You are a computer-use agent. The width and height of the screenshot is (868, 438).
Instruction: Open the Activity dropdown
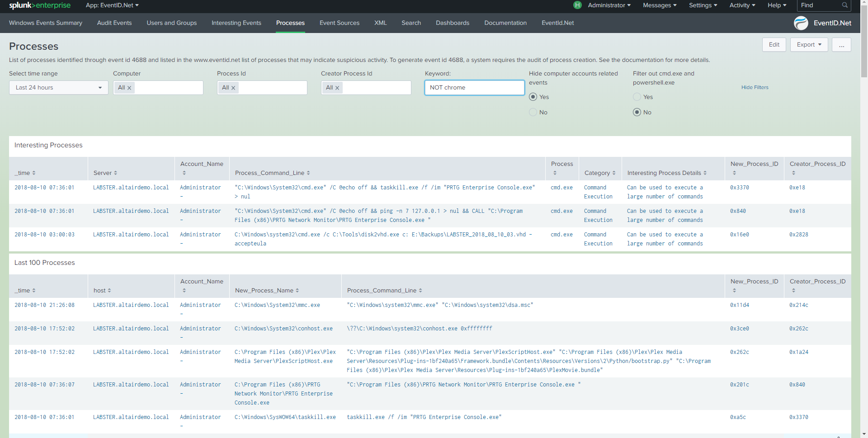[742, 5]
